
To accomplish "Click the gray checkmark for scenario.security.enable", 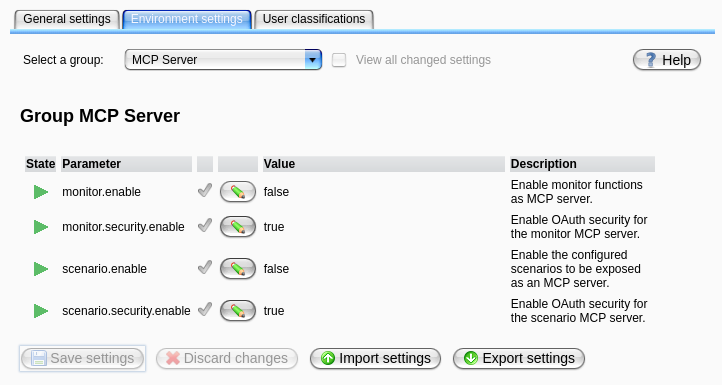I will 205,309.
